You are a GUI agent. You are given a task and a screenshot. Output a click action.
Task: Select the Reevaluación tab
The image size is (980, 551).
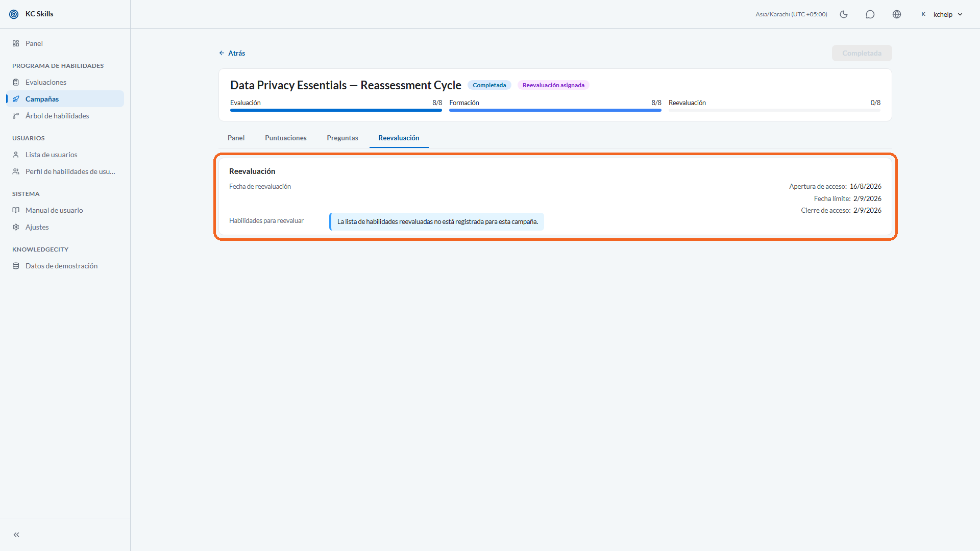(399, 138)
